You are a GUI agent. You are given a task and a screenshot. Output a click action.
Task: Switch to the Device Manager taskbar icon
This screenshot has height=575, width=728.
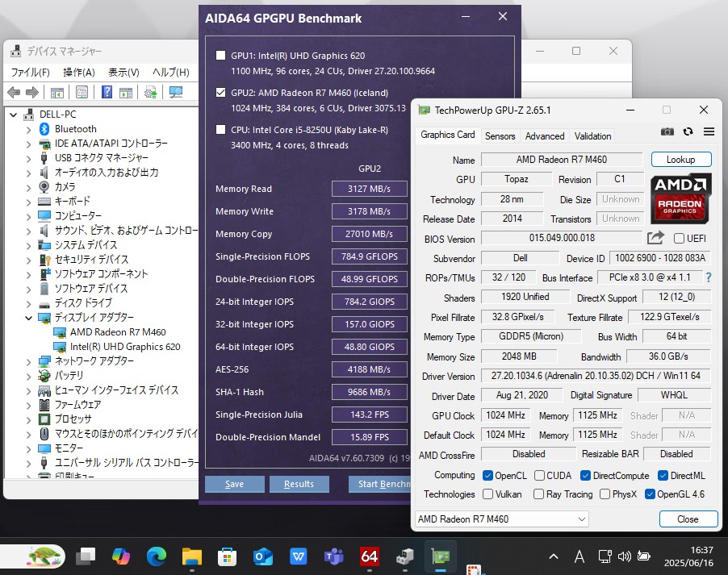pyautogui.click(x=405, y=556)
